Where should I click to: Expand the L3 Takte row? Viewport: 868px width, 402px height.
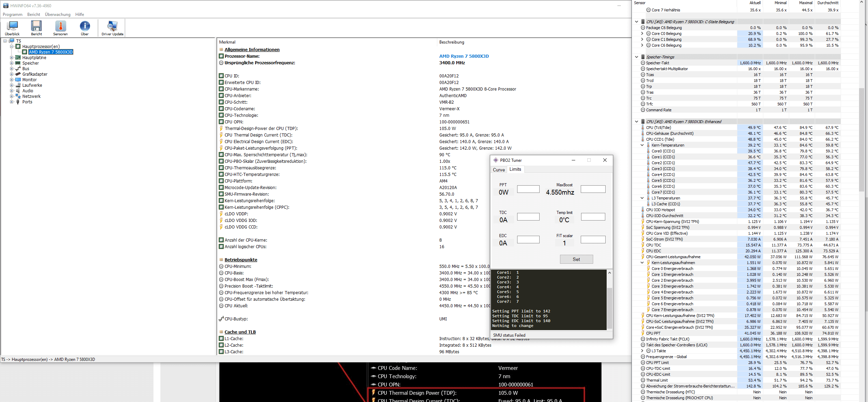point(642,351)
